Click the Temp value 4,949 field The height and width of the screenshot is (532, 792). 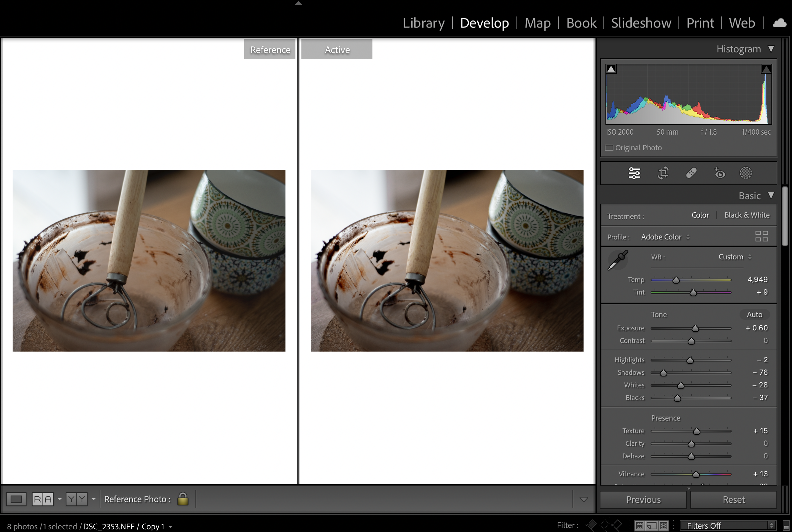tap(757, 279)
